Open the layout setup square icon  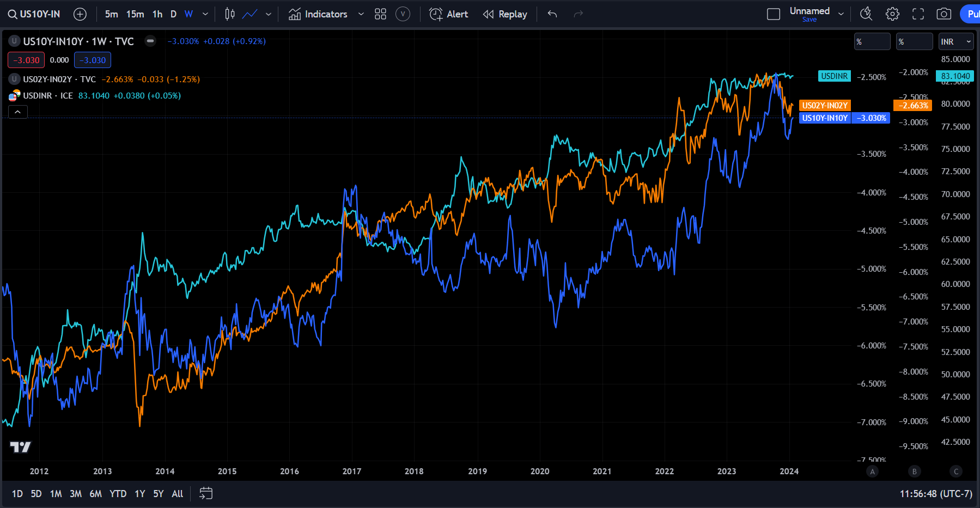point(774,14)
